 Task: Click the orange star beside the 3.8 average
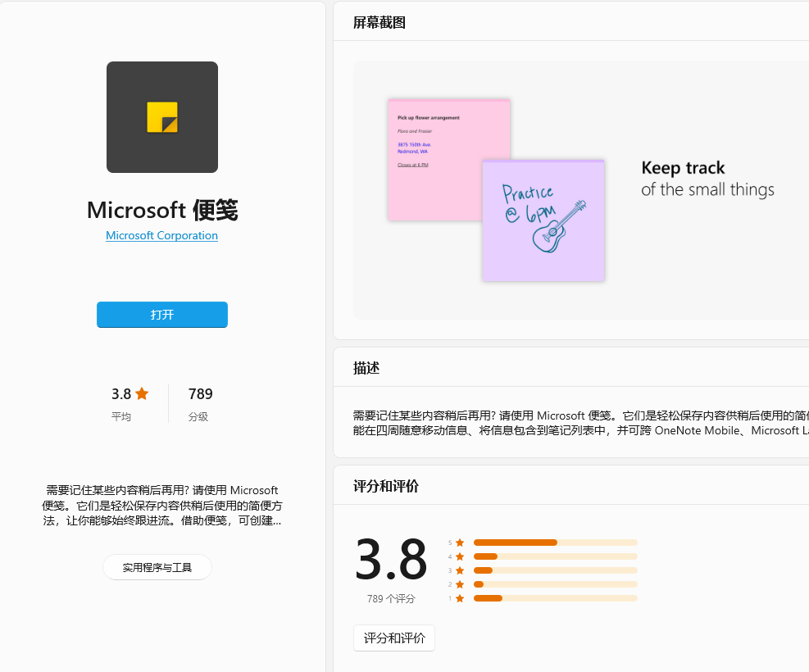[142, 393]
